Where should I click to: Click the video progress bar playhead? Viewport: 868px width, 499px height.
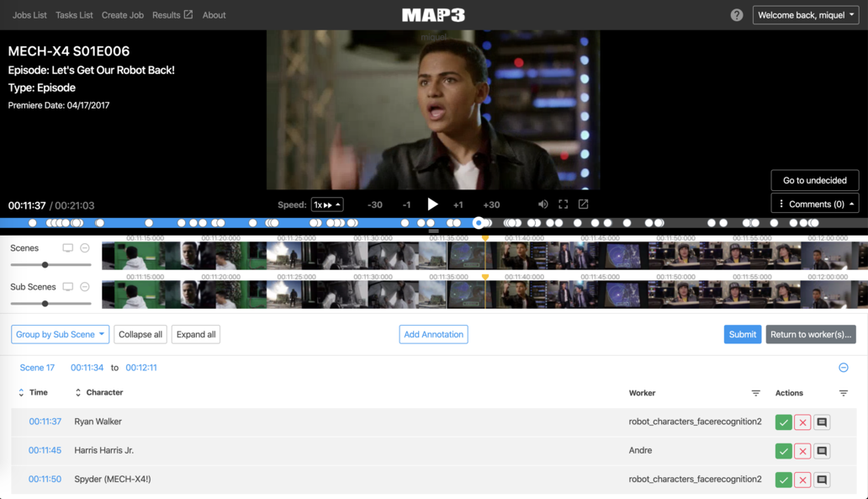(479, 223)
